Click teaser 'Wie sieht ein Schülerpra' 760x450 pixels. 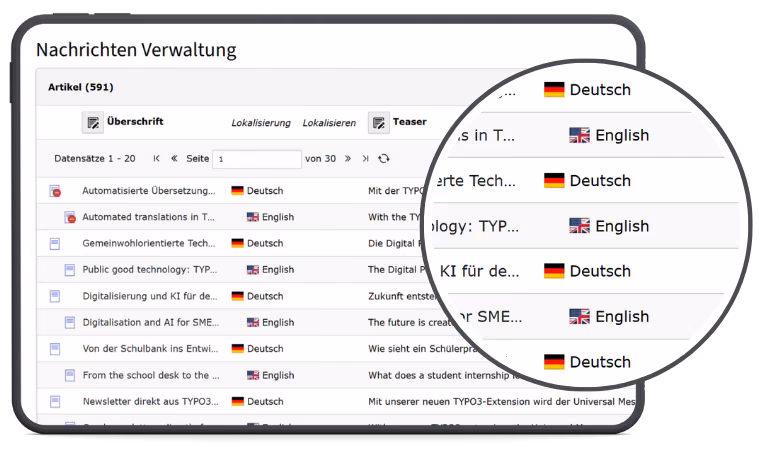[423, 349]
